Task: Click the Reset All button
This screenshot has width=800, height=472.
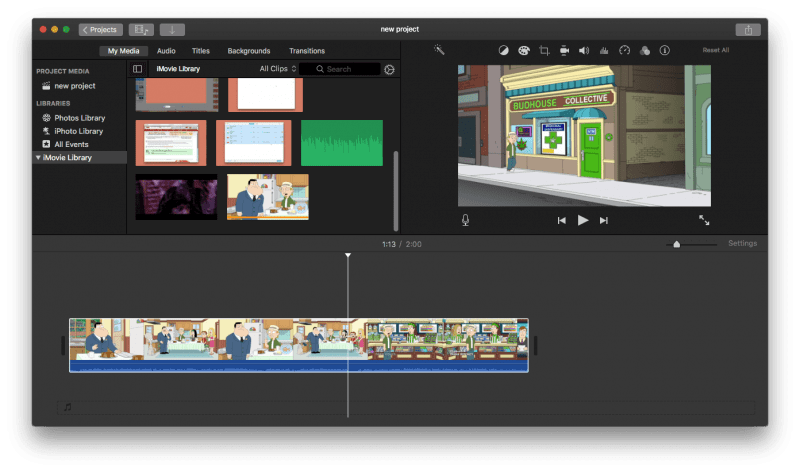Action: [x=715, y=50]
